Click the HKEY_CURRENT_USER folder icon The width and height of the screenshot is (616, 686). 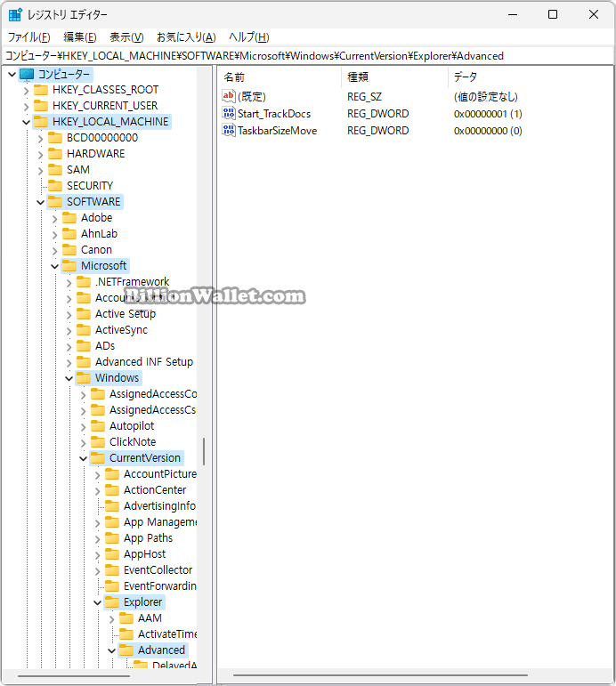point(41,106)
